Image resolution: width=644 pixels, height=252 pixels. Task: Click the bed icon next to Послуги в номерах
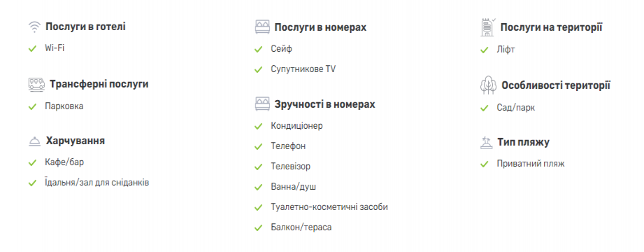tap(262, 27)
